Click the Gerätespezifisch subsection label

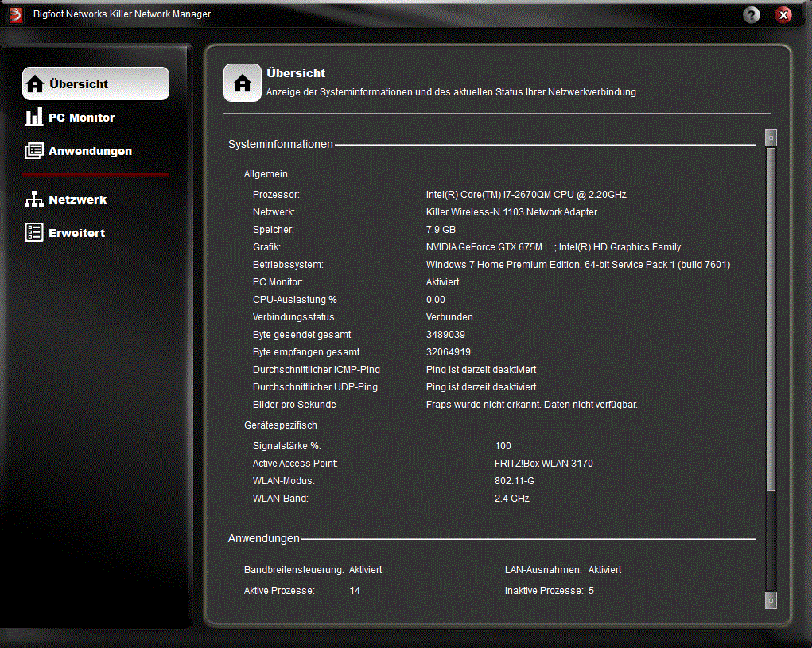click(281, 425)
